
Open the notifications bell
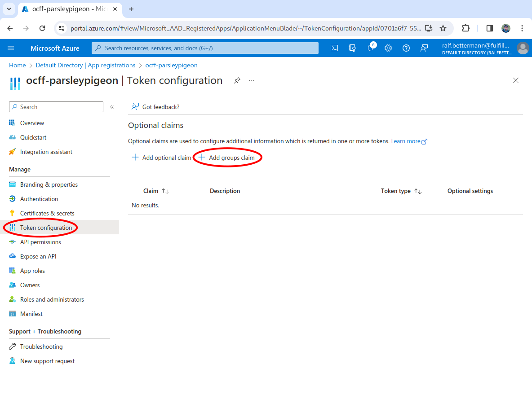click(x=370, y=48)
